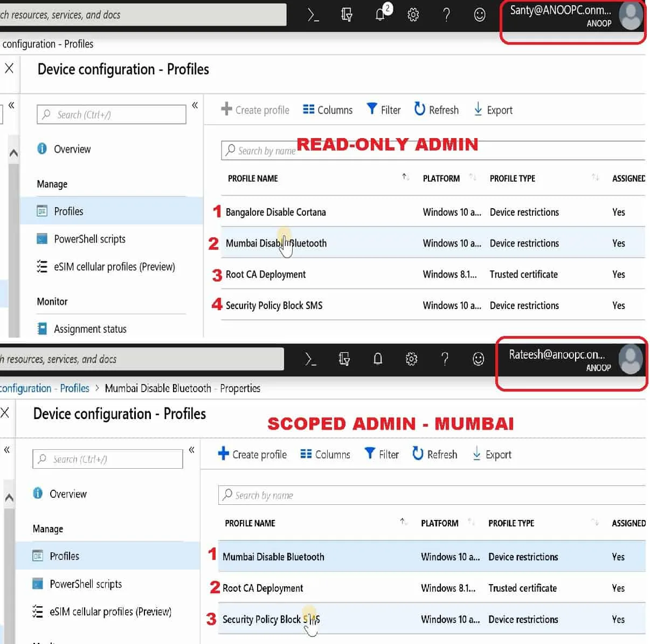Open Filter in the scoped admin toolbar
Viewport: 650px width, 644px height.
point(382,454)
